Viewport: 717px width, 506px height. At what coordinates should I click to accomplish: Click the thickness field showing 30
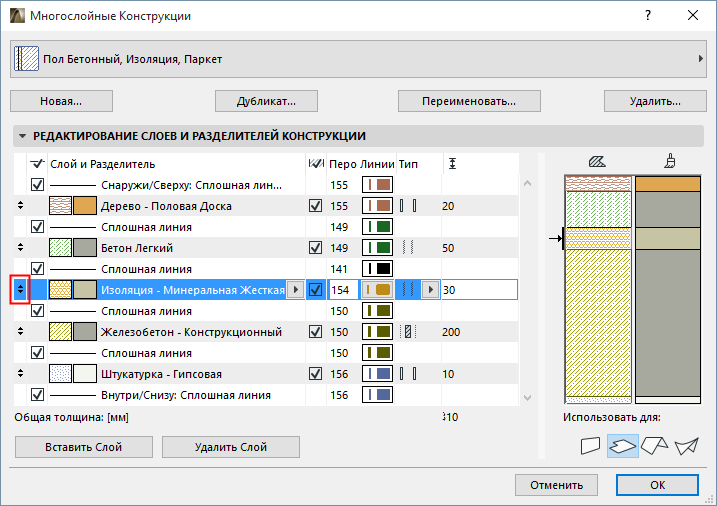tap(479, 290)
